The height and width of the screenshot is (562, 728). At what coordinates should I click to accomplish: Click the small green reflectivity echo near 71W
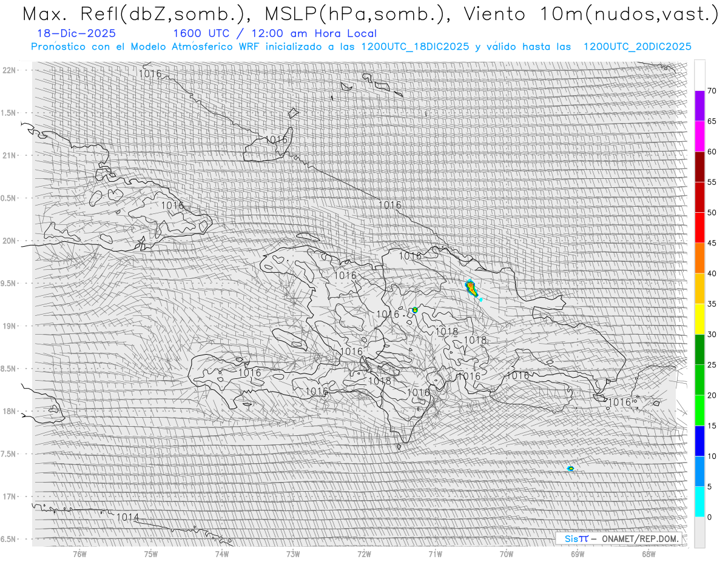415,310
